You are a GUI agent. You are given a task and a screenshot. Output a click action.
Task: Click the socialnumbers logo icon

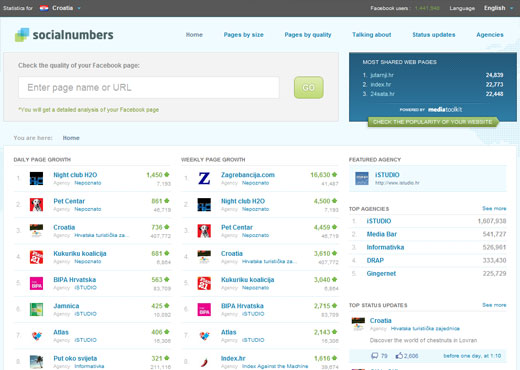pyautogui.click(x=22, y=35)
